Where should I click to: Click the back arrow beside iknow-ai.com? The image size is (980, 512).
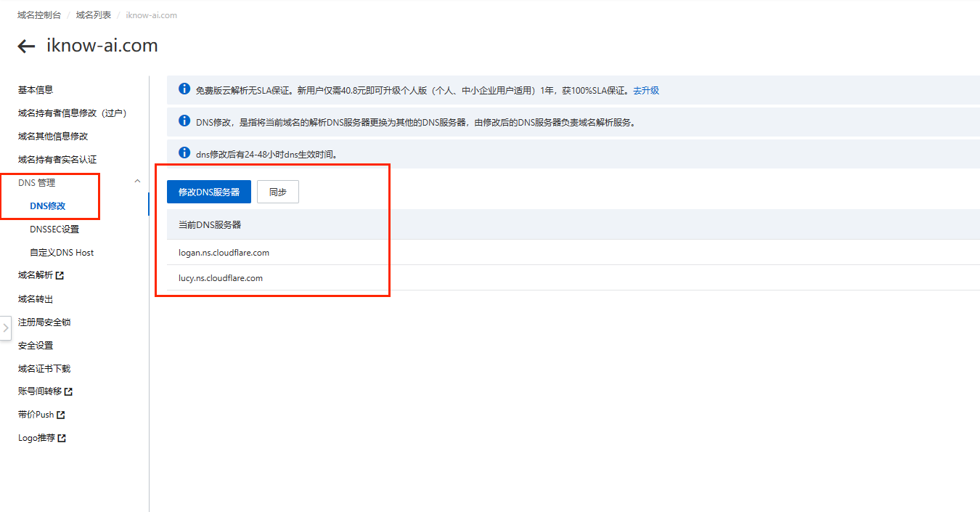tap(26, 46)
